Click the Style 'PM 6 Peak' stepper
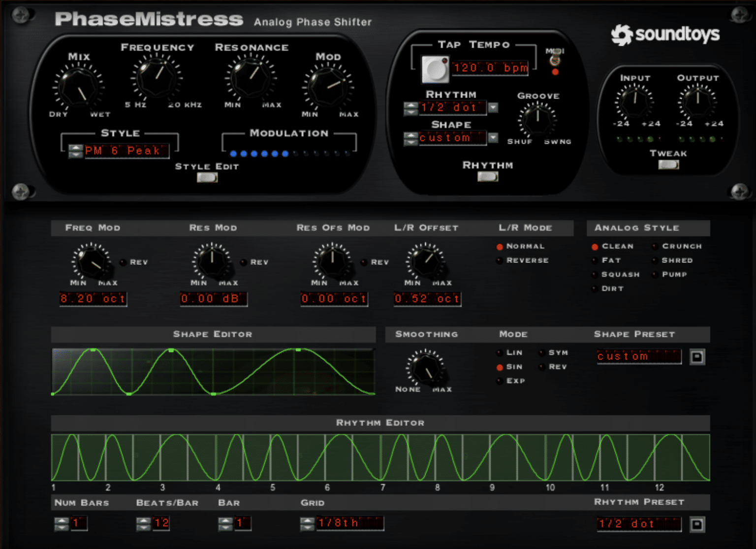756x549 pixels. pos(75,151)
